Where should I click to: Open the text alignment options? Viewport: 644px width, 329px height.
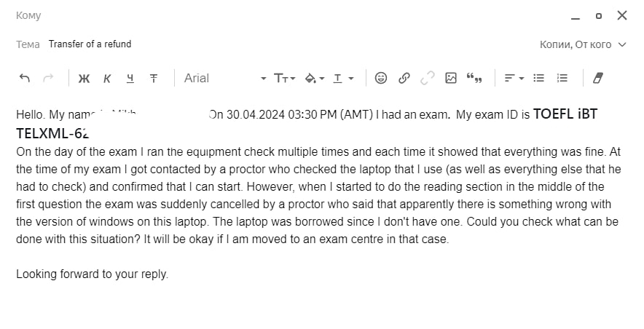pos(514,78)
